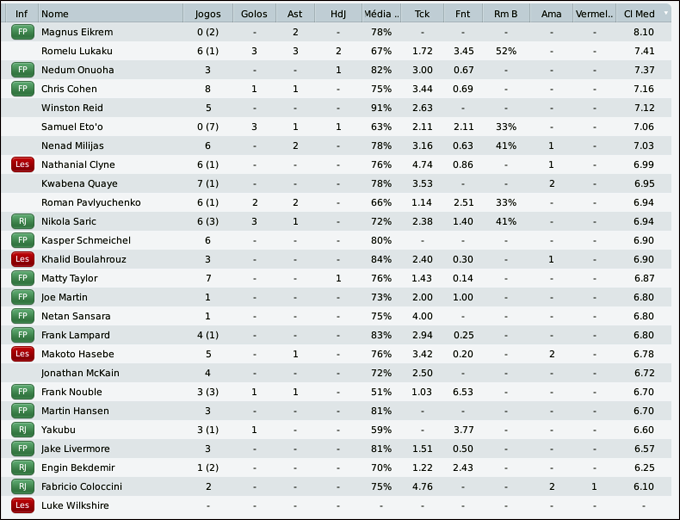This screenshot has height=520, width=680.
Task: Click the Les injury badge for Nathanial Clyne
Action: click(x=22, y=165)
